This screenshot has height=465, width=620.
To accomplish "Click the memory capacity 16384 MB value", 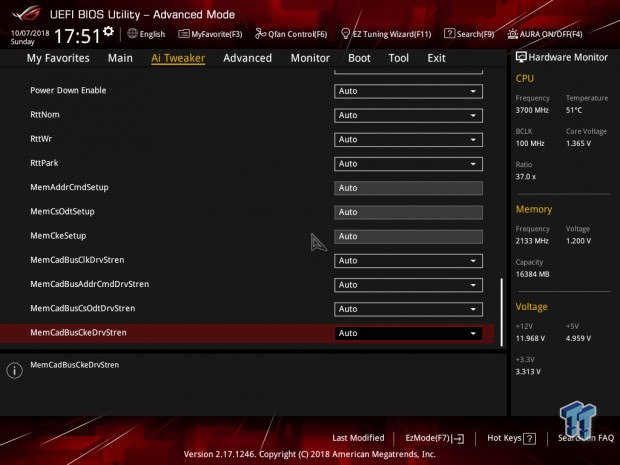I will (x=532, y=274).
